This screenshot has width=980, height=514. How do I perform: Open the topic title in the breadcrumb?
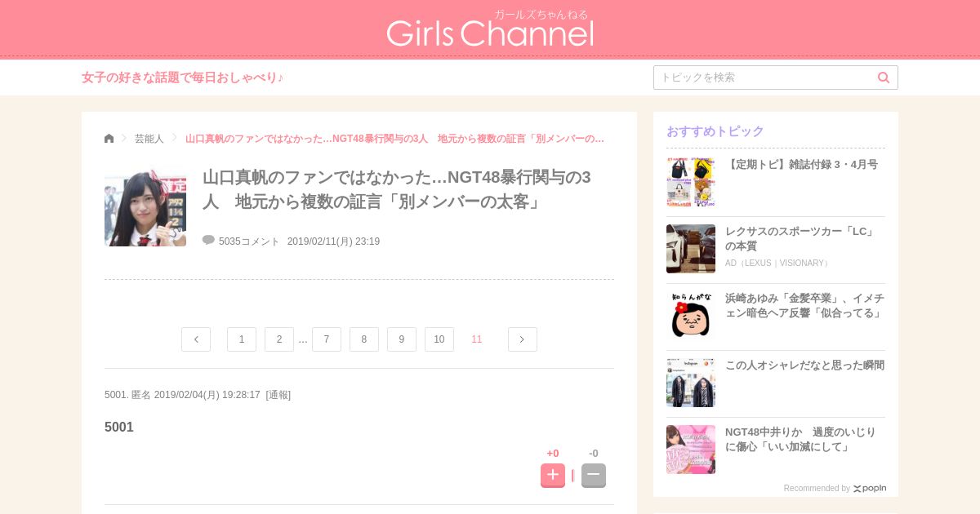(394, 139)
